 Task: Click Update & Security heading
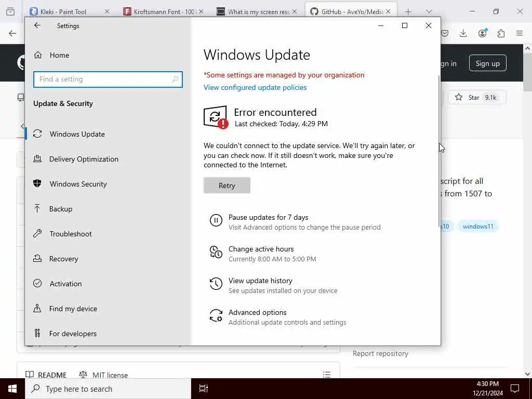click(63, 103)
